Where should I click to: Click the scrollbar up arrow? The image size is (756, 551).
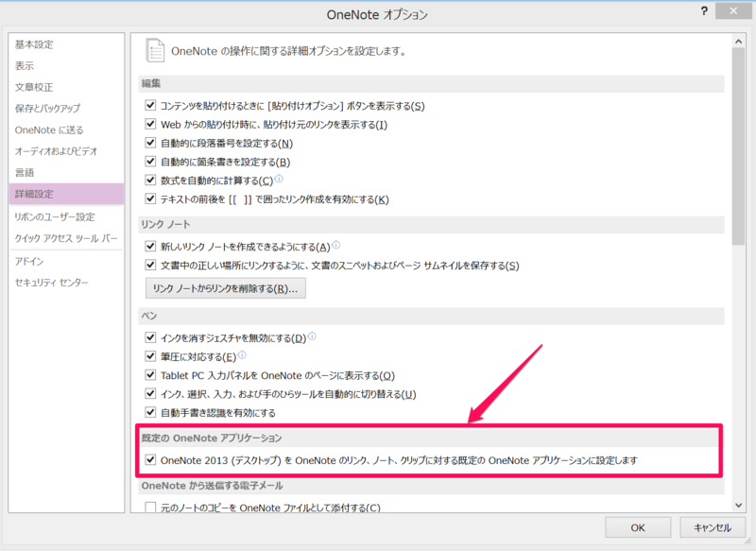(x=738, y=42)
